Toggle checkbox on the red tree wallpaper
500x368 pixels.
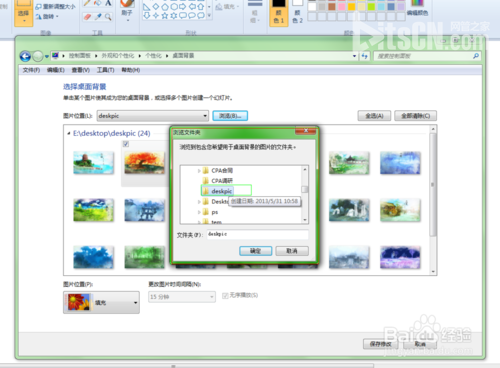click(126, 144)
